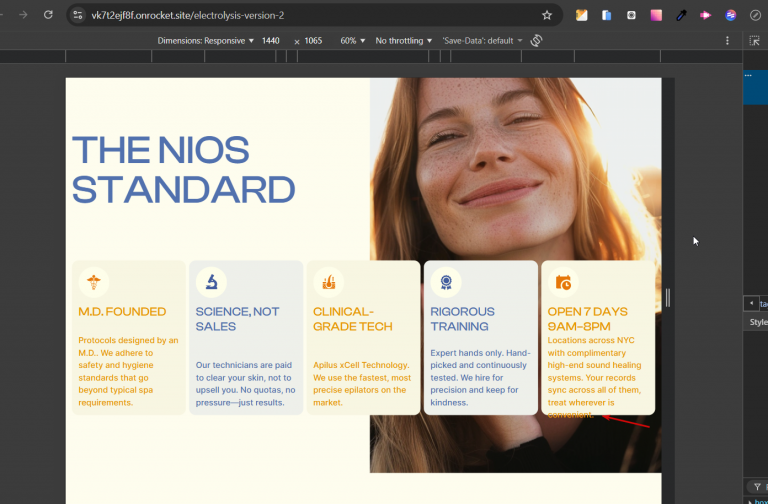
Task: Open site information icon in address bar
Action: (x=78, y=15)
